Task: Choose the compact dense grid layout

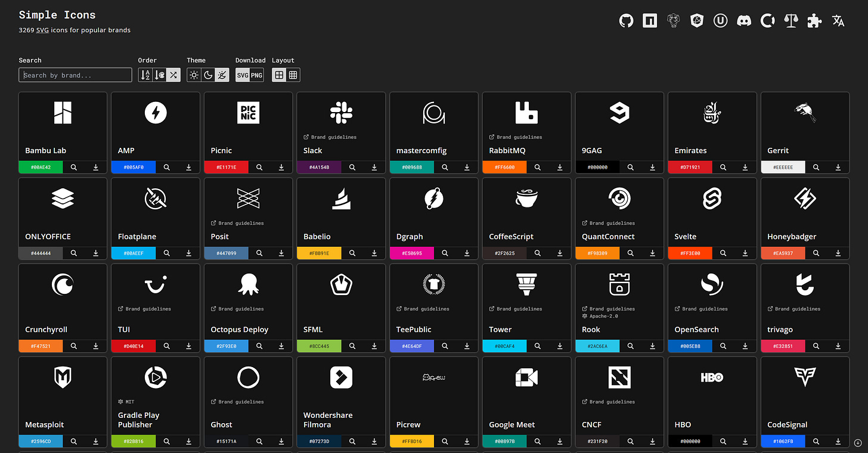Action: pos(293,75)
